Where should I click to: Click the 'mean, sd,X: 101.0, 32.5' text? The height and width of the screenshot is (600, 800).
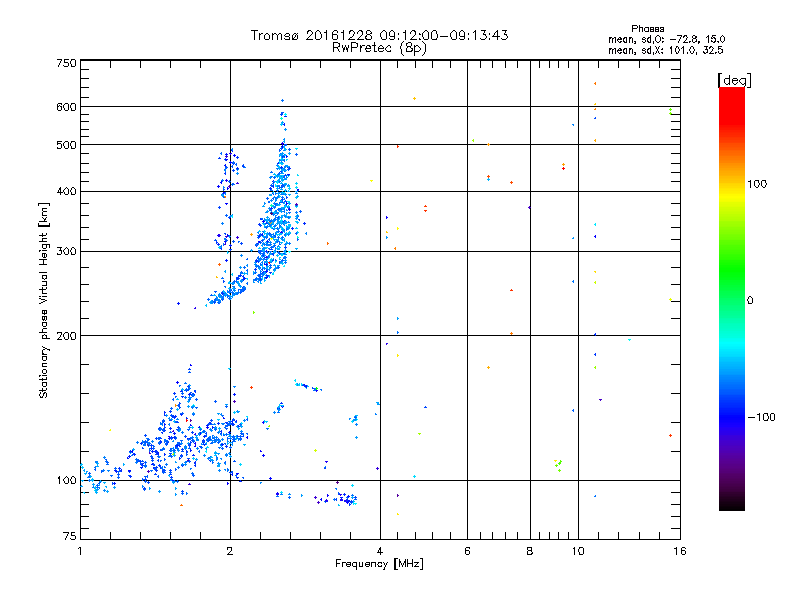coord(665,50)
